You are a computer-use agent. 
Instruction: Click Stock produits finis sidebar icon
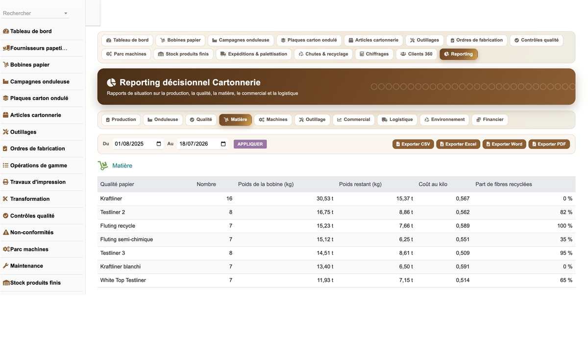(x=6, y=283)
